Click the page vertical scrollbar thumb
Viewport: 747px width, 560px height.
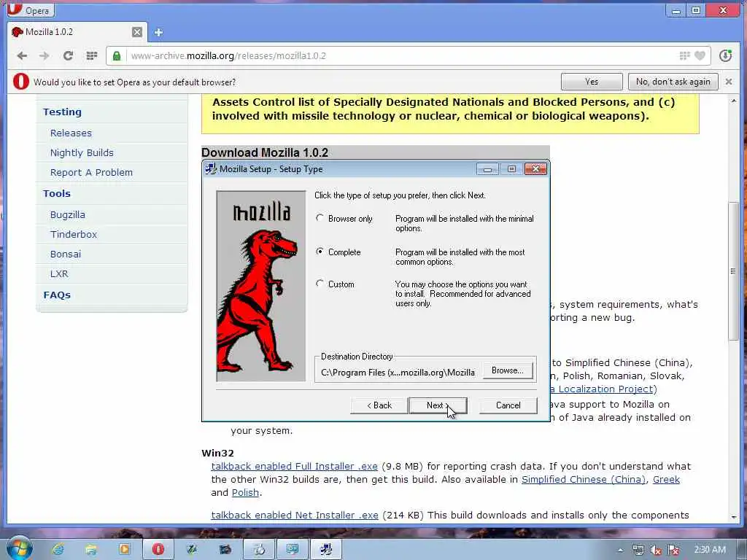(733, 271)
